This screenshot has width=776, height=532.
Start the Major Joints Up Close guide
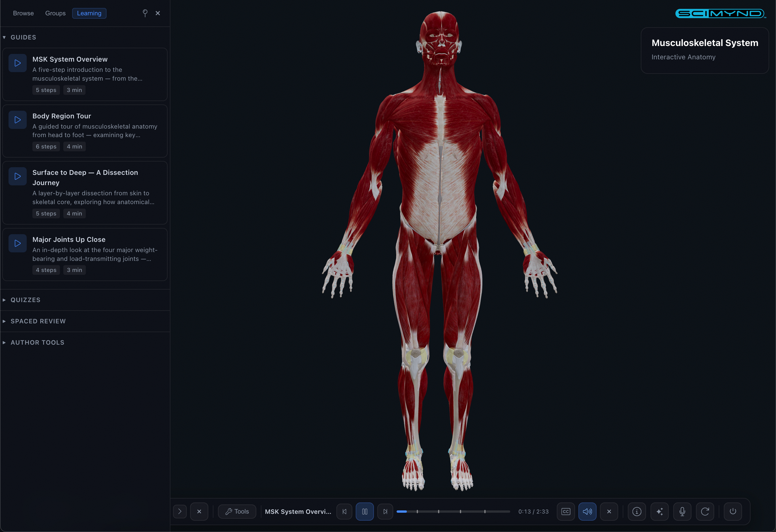click(x=17, y=243)
